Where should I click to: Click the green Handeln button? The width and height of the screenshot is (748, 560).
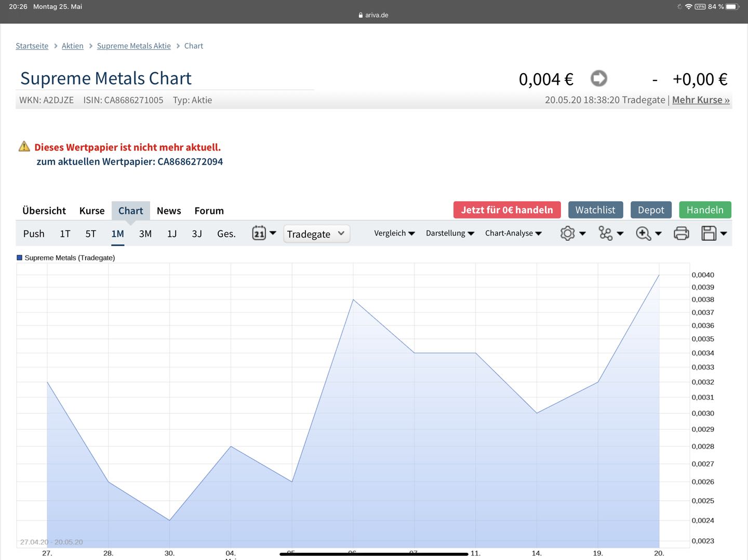click(x=705, y=210)
